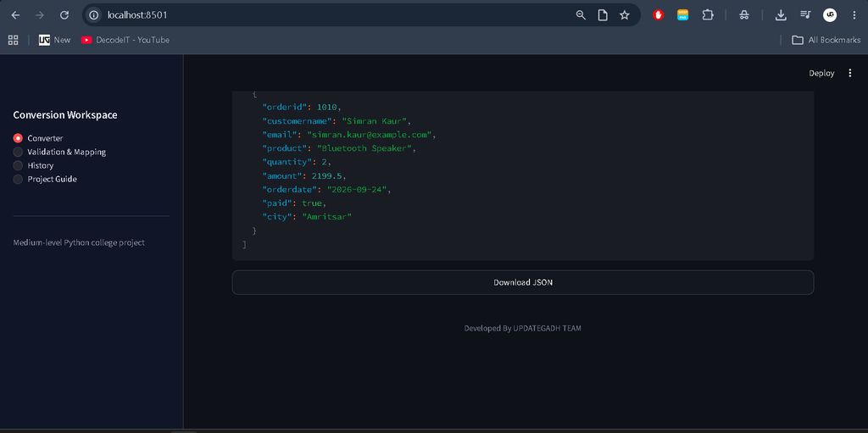The image size is (868, 433).
Task: Click the orderdate value "2026-09-24"
Action: 359,189
